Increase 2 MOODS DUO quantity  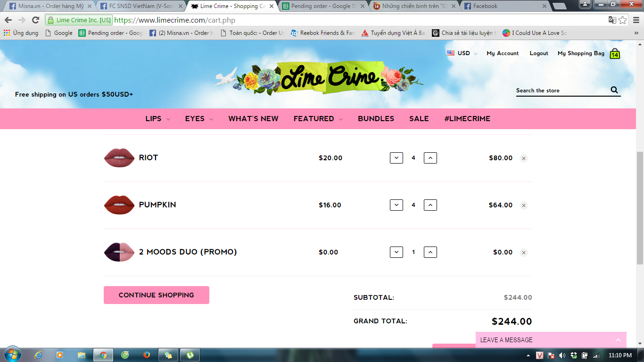(x=430, y=252)
